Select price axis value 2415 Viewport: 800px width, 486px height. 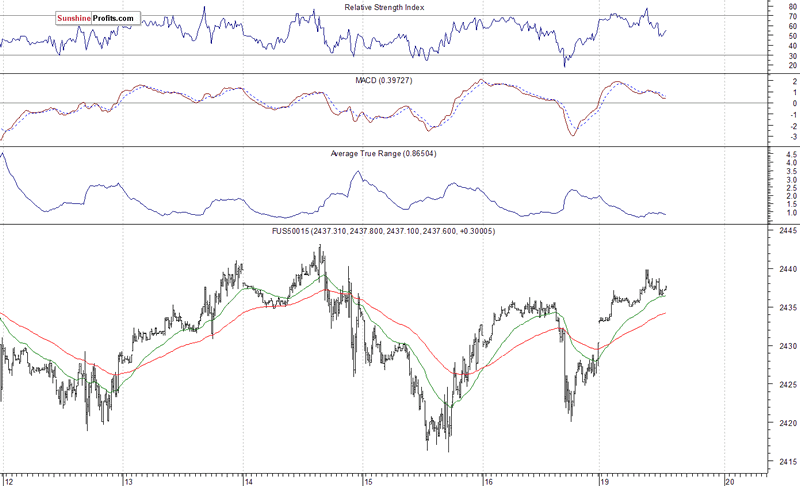pyautogui.click(x=787, y=462)
